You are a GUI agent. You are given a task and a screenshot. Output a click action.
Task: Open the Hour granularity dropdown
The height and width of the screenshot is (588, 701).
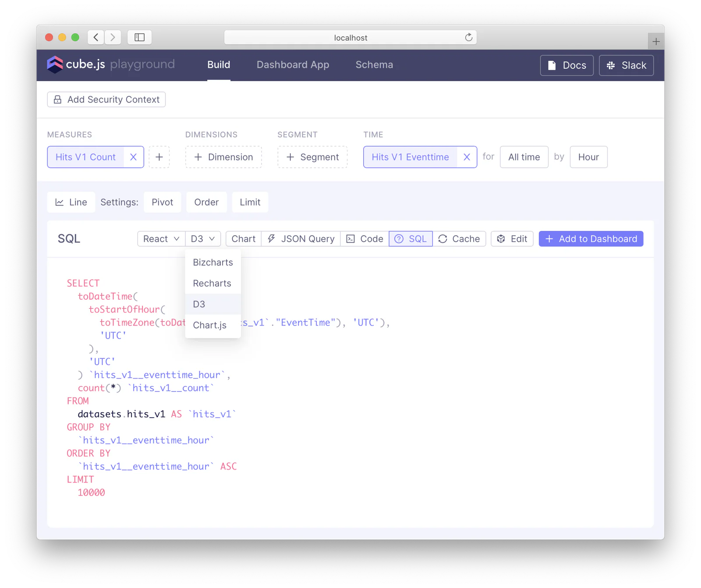point(588,157)
